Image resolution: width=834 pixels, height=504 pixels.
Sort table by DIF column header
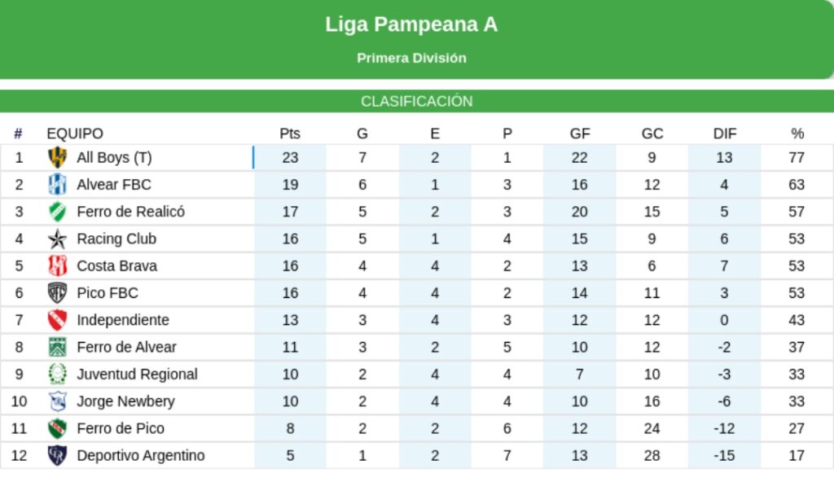[x=724, y=134]
